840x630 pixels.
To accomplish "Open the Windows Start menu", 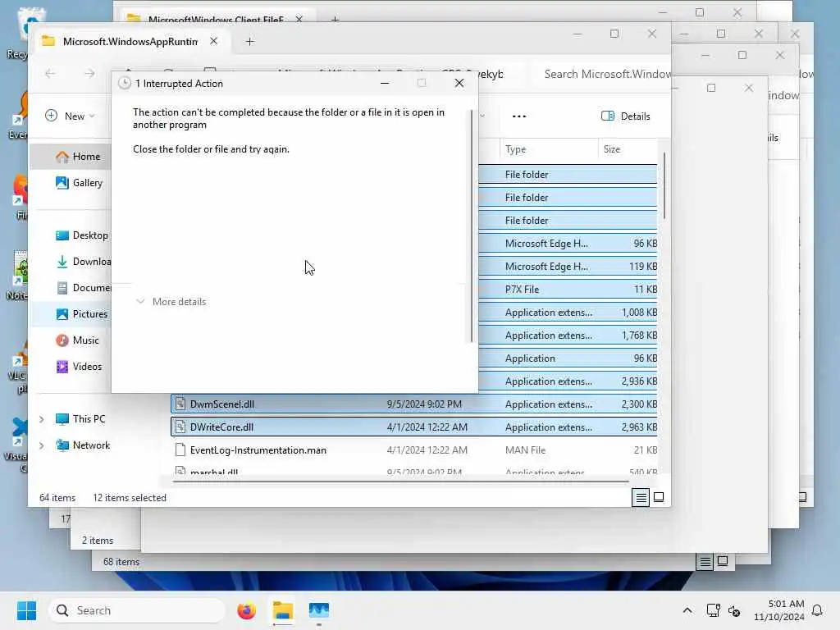I will coord(26,610).
